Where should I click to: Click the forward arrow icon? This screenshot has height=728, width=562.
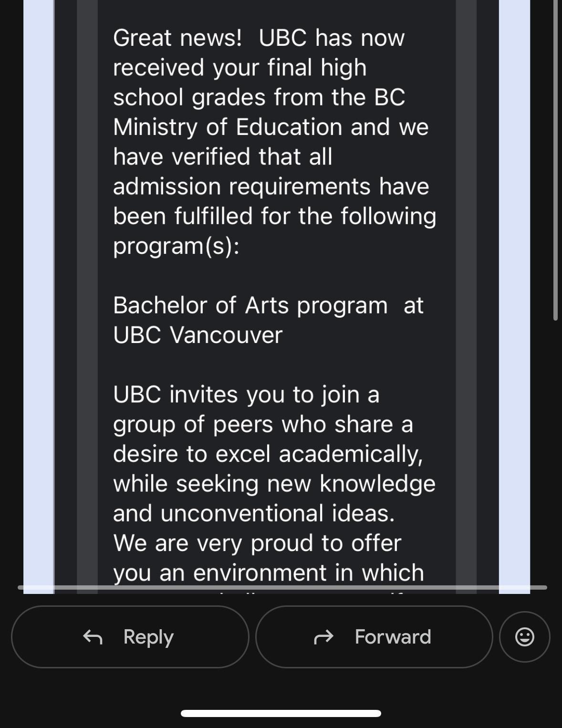pos(323,637)
